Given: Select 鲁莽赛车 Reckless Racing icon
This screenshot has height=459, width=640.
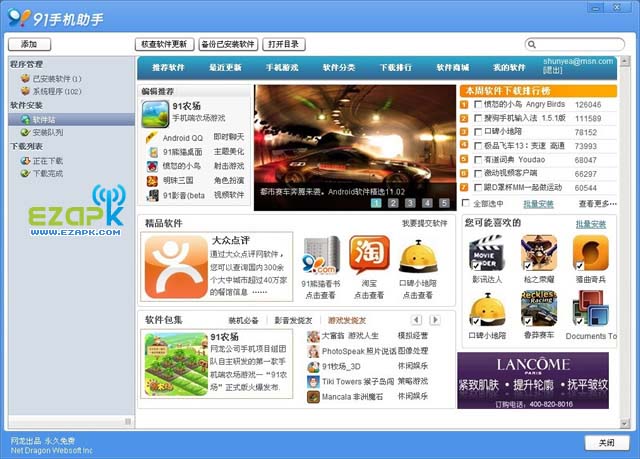Looking at the screenshot, I should [x=539, y=308].
